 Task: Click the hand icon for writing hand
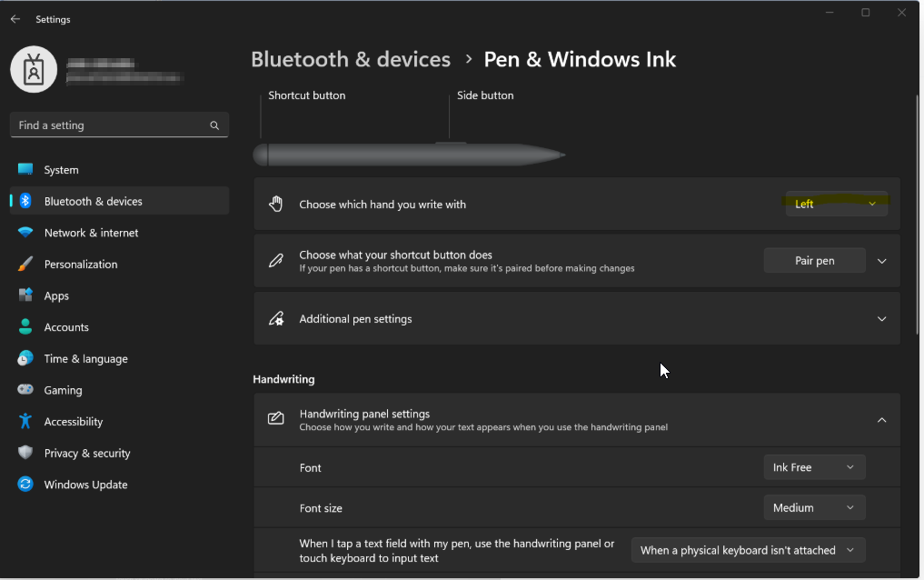pos(276,204)
